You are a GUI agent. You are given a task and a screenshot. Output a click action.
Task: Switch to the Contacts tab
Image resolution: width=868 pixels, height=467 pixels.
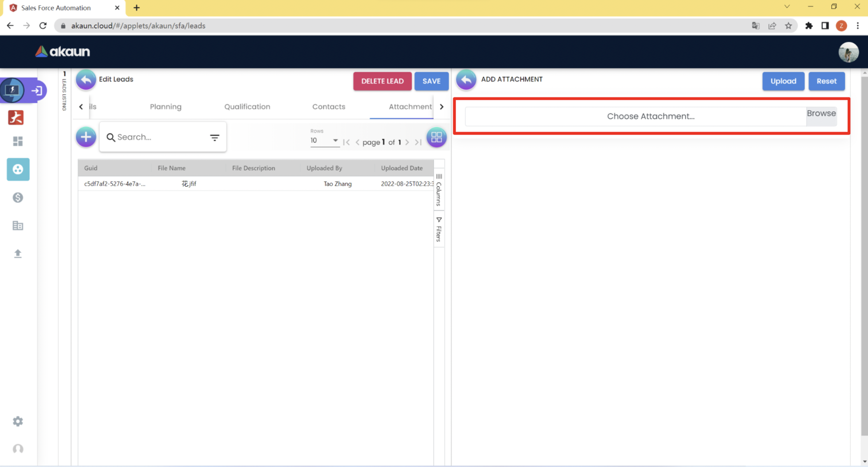pyautogui.click(x=329, y=107)
